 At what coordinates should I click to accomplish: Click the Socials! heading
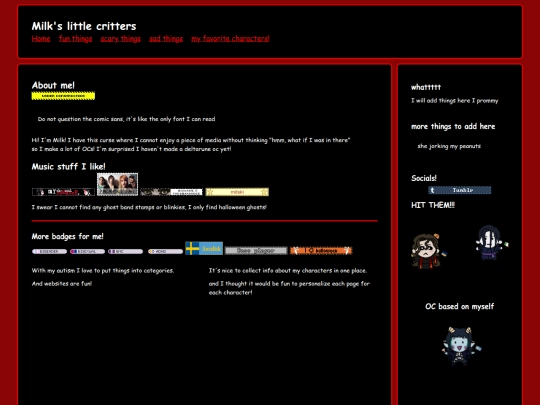click(x=424, y=178)
